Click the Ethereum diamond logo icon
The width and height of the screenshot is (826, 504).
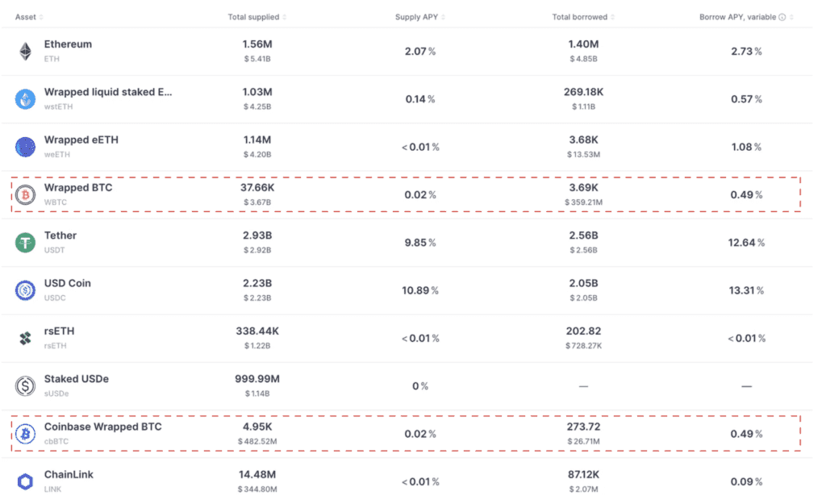coord(25,52)
